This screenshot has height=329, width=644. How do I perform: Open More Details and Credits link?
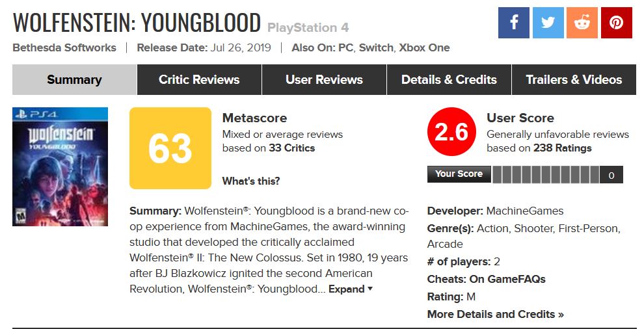495,315
